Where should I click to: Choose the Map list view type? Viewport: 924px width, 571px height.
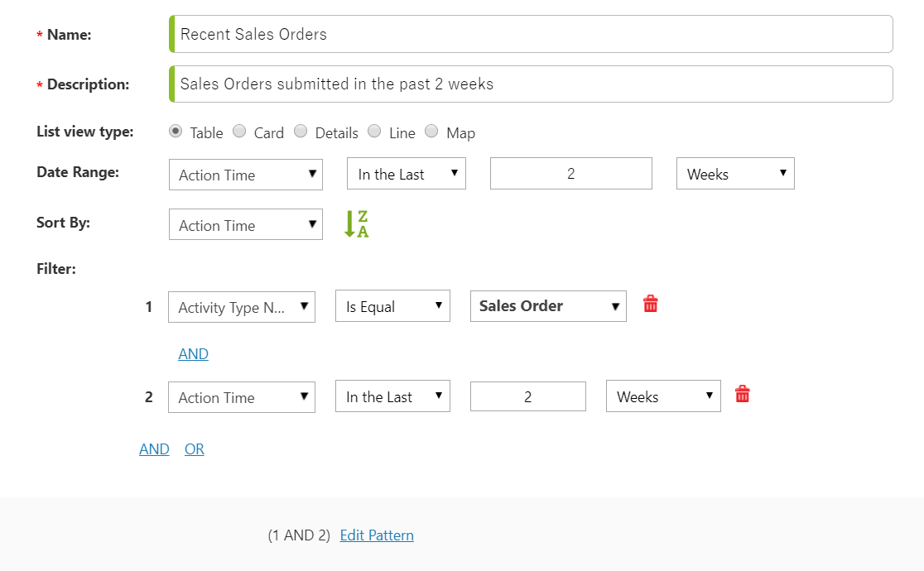(431, 131)
